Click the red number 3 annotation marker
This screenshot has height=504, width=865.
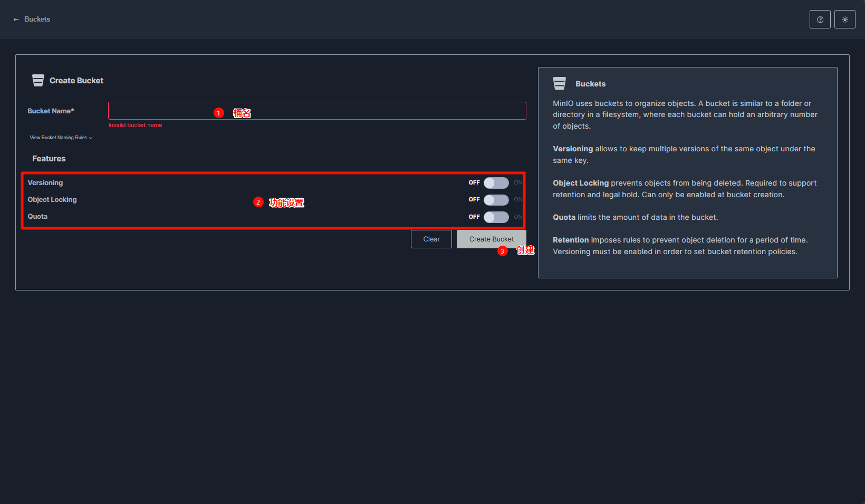point(502,251)
